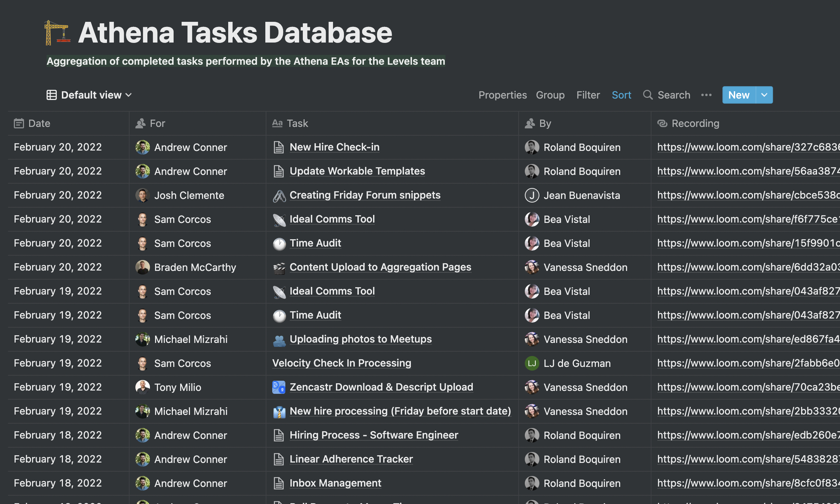840x504 pixels.
Task: Click Roland Boquiren's avatar in the By column
Action: click(x=532, y=147)
